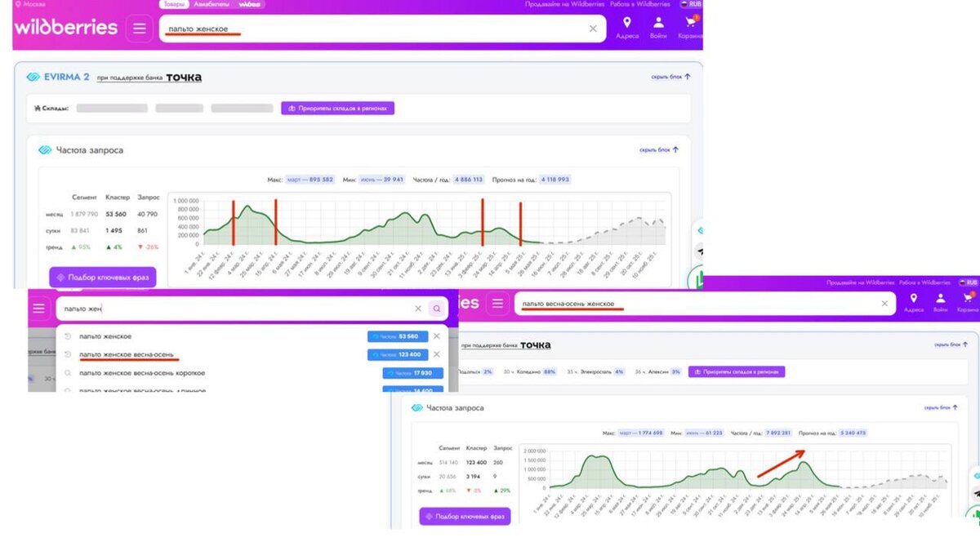Open Адреса in 'пальто женское' window header
Viewport: 980px width, 551px height.
point(627,28)
